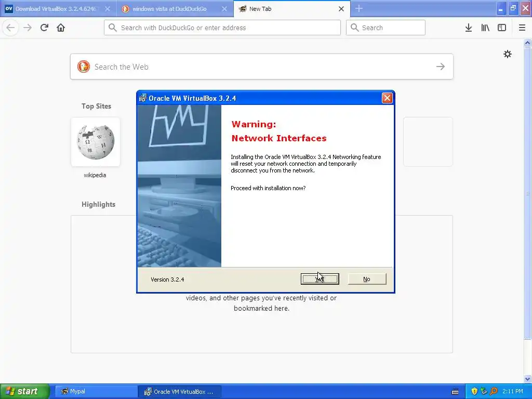This screenshot has width=532, height=399.
Task: Close the New Tab tab
Action: 341,9
